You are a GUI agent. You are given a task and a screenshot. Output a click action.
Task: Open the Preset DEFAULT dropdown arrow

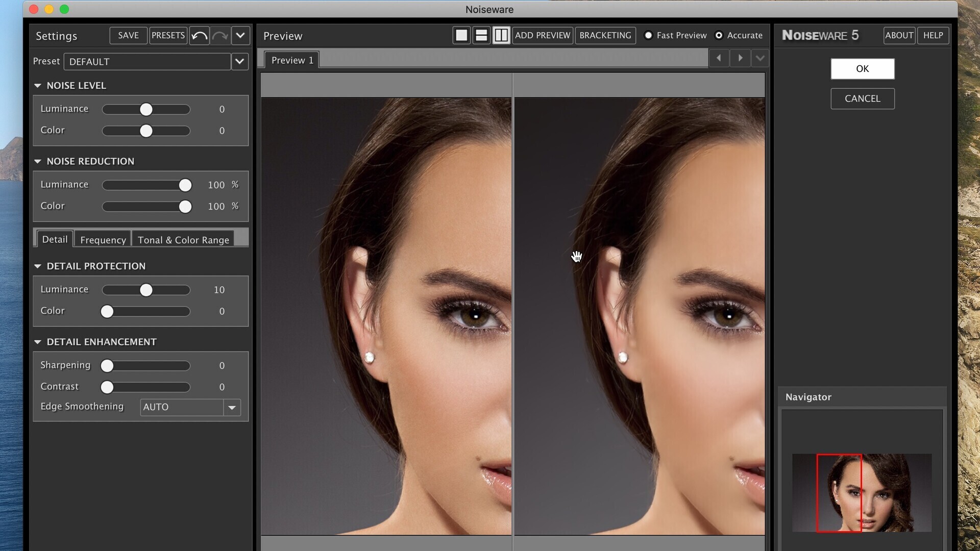(239, 62)
